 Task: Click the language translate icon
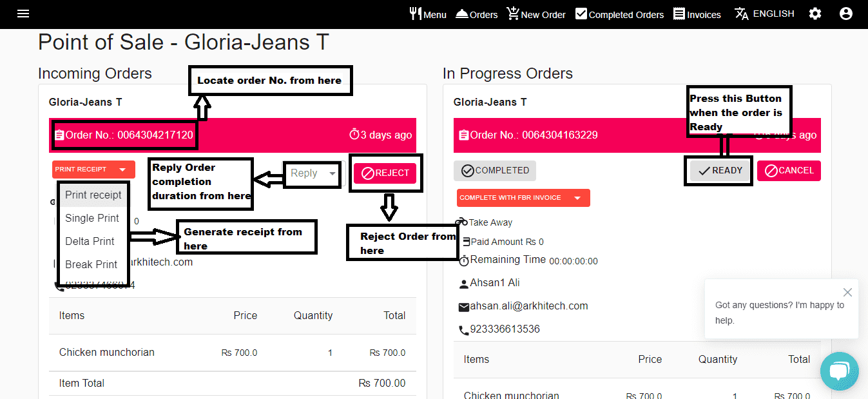(x=741, y=14)
